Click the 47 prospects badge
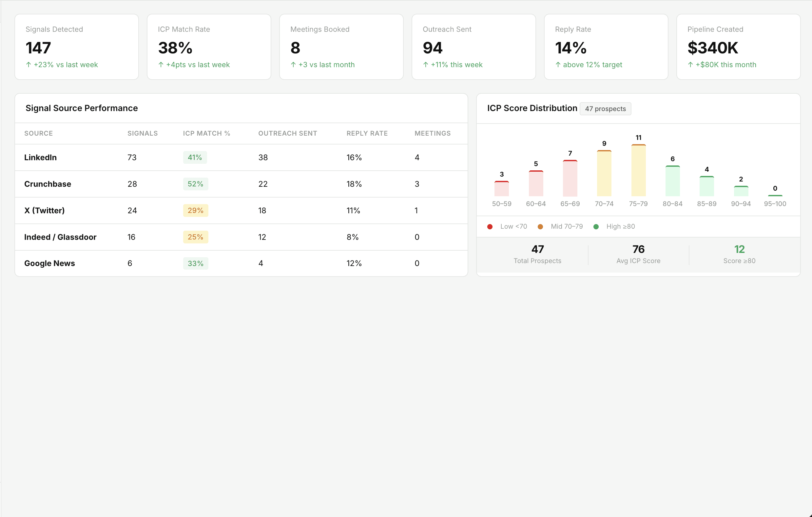This screenshot has width=812, height=517. 605,109
